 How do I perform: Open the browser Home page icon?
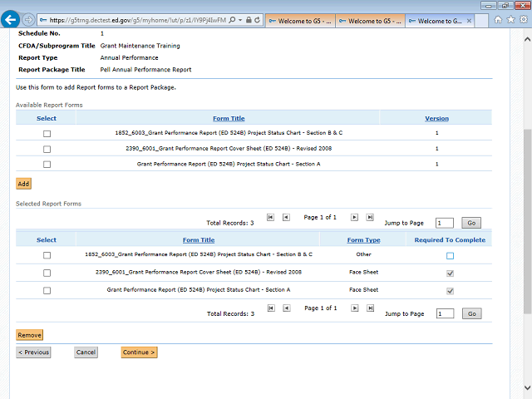tap(497, 19)
